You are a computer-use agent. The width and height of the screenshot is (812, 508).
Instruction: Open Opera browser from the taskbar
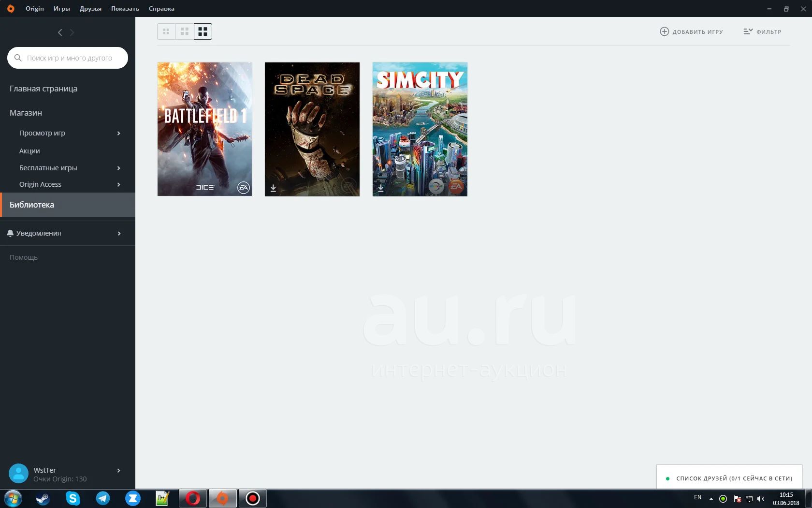pos(193,498)
